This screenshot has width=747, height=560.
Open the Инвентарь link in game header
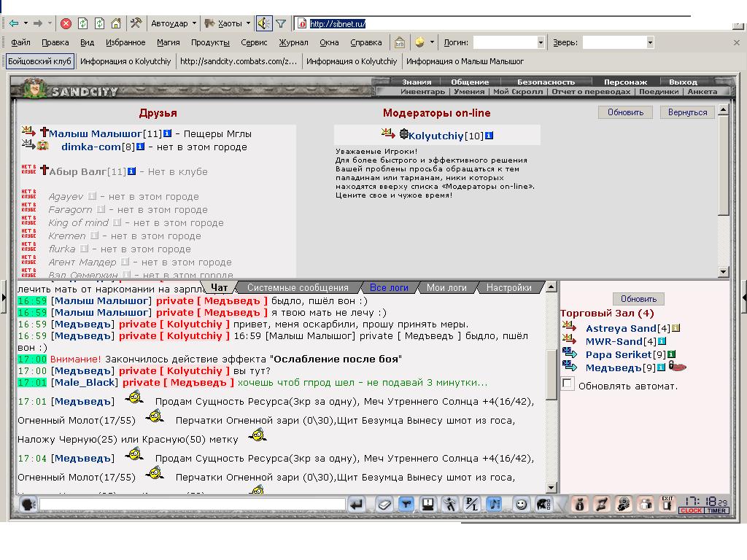click(x=422, y=91)
